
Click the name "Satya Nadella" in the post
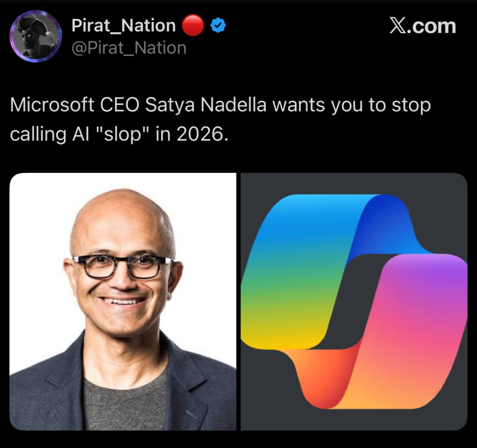point(206,105)
